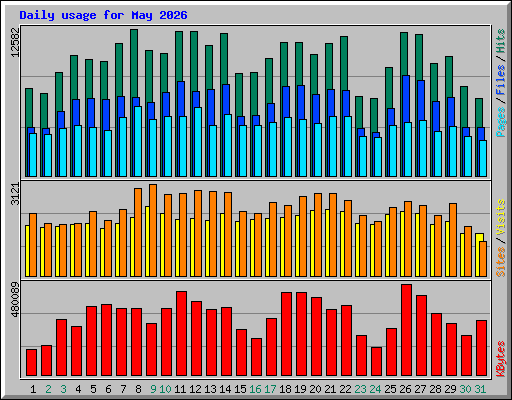Click the 'Daily usage for May 2026' title
The width and height of the screenshot is (512, 400).
[103, 15]
